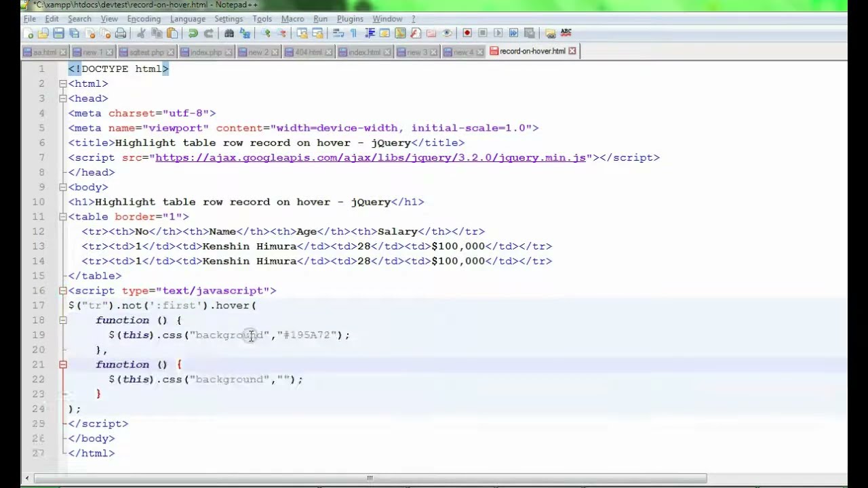Open the Macro menu
868x488 pixels.
(292, 19)
